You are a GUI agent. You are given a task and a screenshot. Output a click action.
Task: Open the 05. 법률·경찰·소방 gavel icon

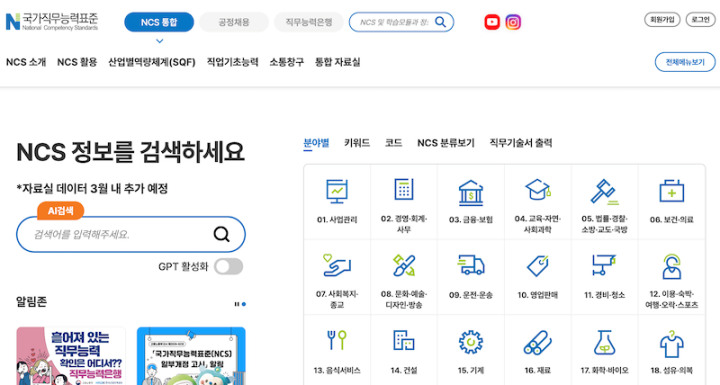point(604,191)
